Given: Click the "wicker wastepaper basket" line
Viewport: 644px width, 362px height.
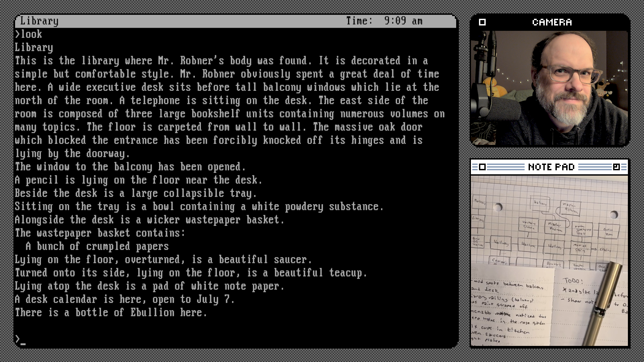Looking at the screenshot, I should coord(150,220).
